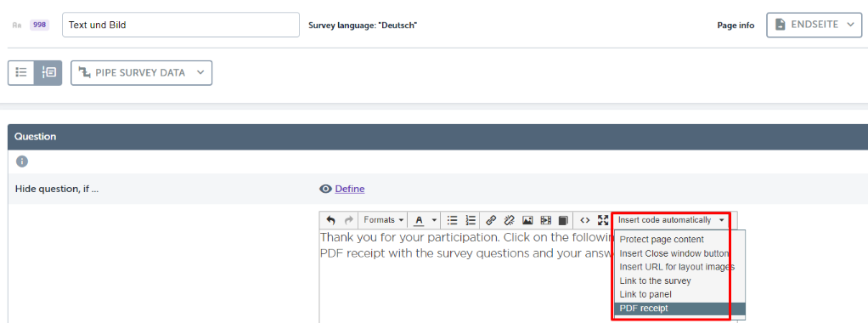
Task: Open source code view
Action: 584,220
